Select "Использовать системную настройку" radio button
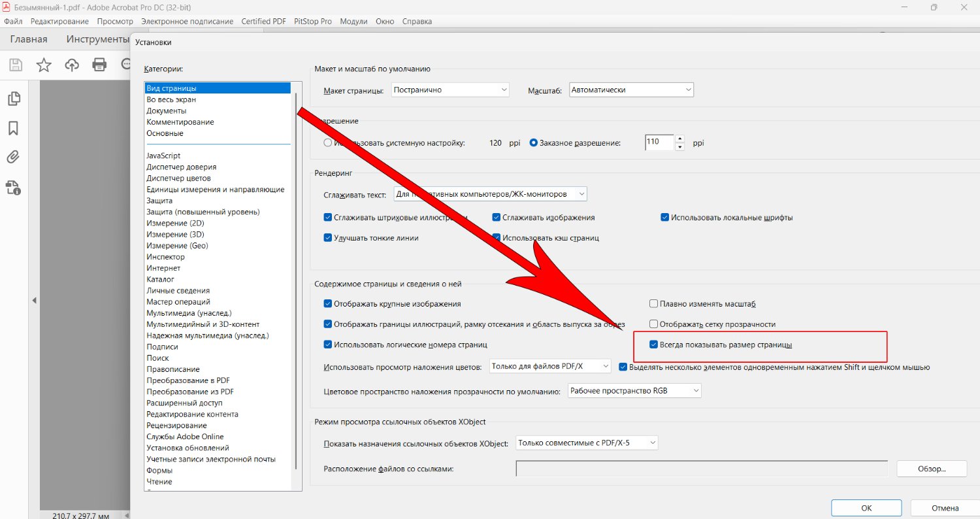Image resolution: width=980 pixels, height=519 pixels. coord(328,143)
